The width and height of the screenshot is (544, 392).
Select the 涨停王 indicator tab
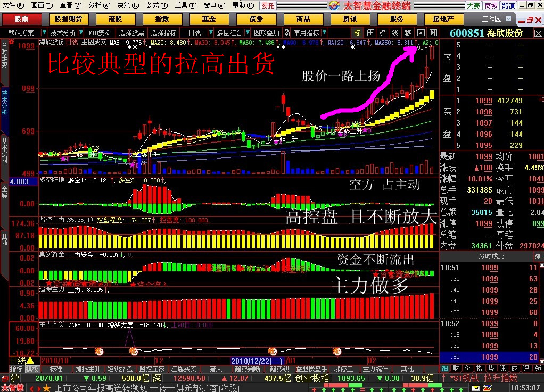[343, 369]
